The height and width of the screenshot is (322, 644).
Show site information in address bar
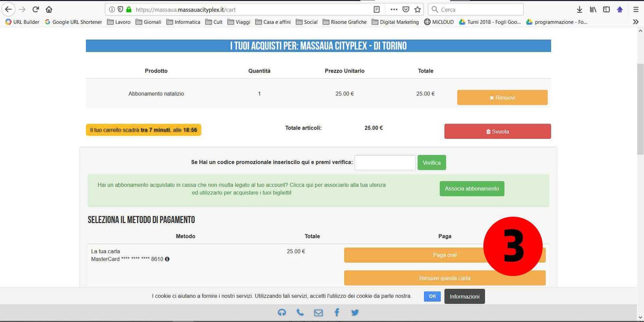112,9
